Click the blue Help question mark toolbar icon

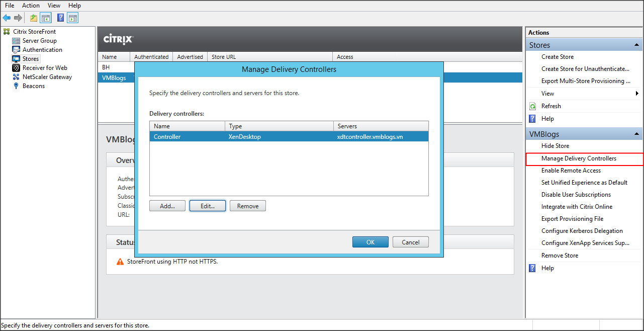coord(60,18)
